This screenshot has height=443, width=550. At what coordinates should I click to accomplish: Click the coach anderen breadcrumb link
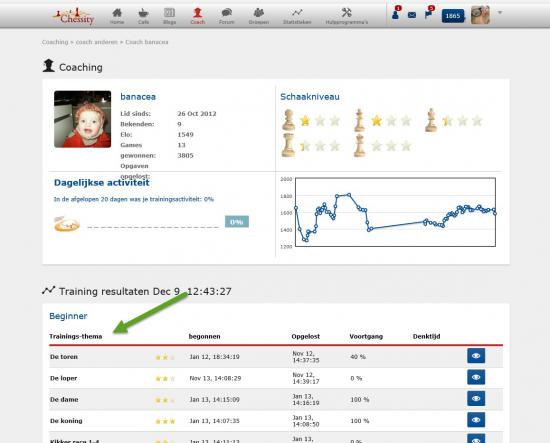coord(96,42)
